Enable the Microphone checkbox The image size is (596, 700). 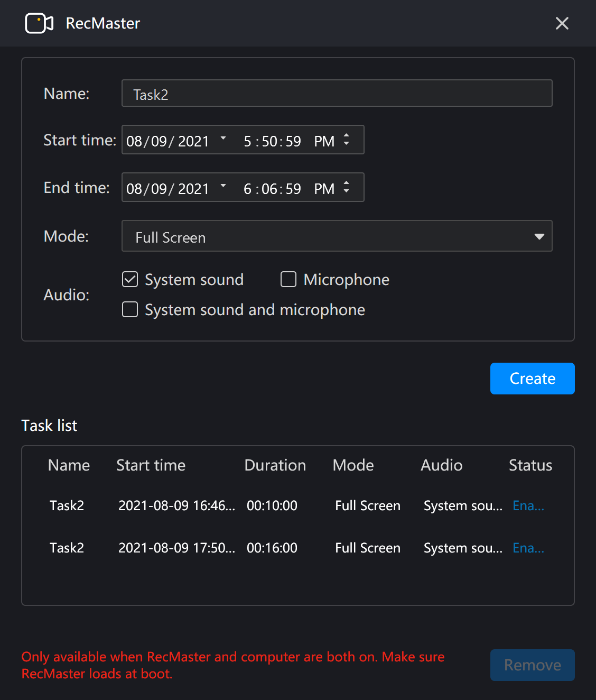(288, 279)
